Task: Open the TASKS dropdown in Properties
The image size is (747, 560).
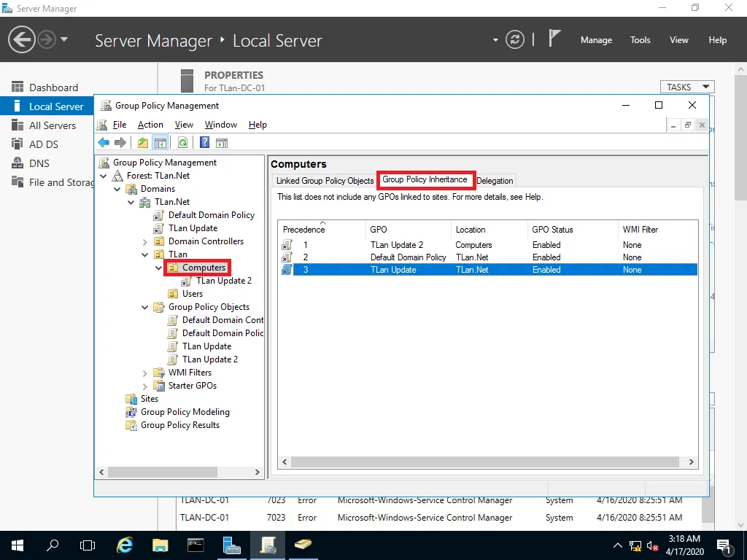Action: (x=686, y=87)
